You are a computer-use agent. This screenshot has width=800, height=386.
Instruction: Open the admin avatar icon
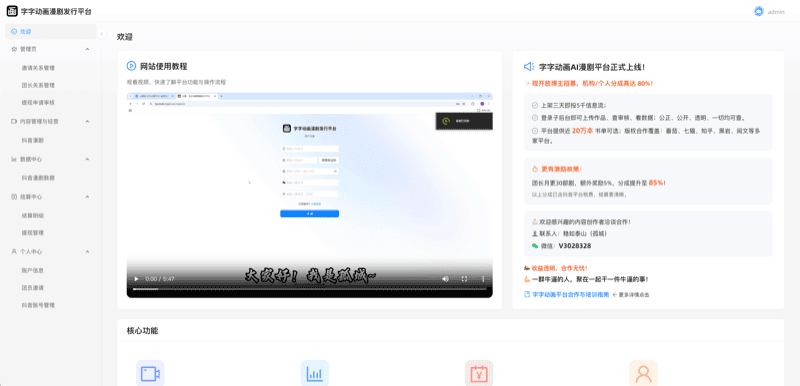click(759, 11)
